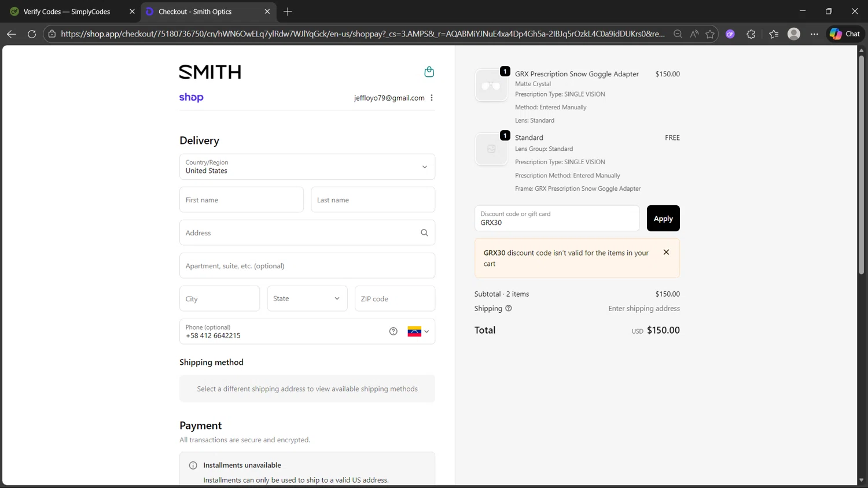868x488 pixels.
Task: Click the Smith logo link
Action: pos(210,72)
